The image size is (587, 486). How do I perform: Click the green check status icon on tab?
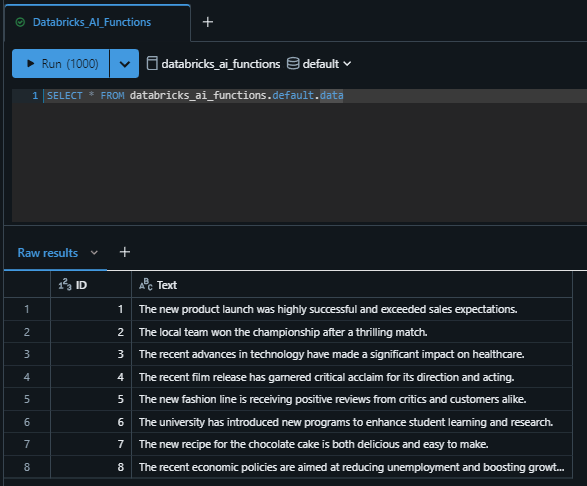(x=20, y=22)
